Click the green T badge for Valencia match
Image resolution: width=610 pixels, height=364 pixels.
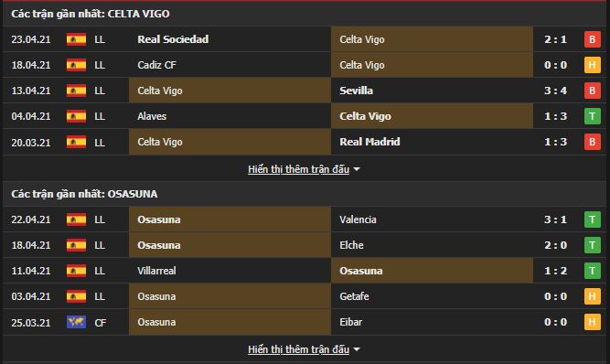tap(592, 219)
